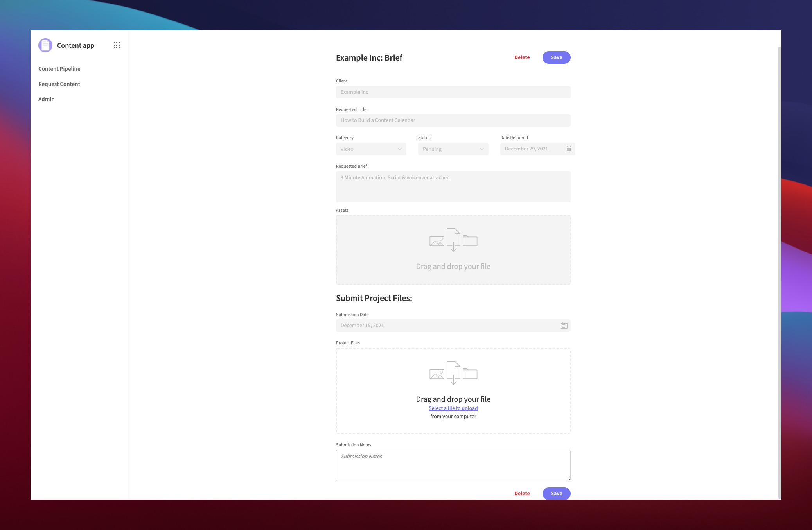This screenshot has height=530, width=812.
Task: Click the Content app grid menu icon
Action: (x=117, y=45)
